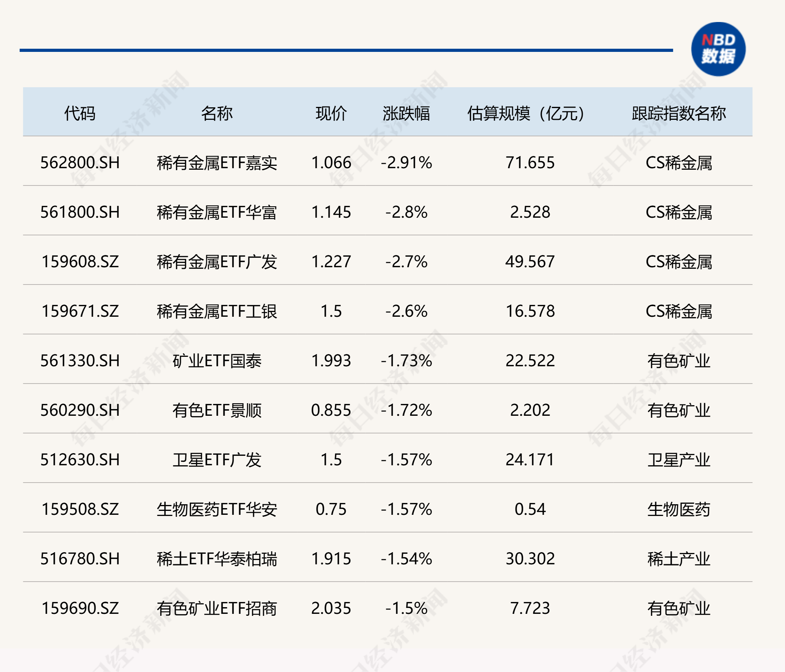785x672 pixels.
Task: Click the scale value 22.522
Action: click(530, 361)
